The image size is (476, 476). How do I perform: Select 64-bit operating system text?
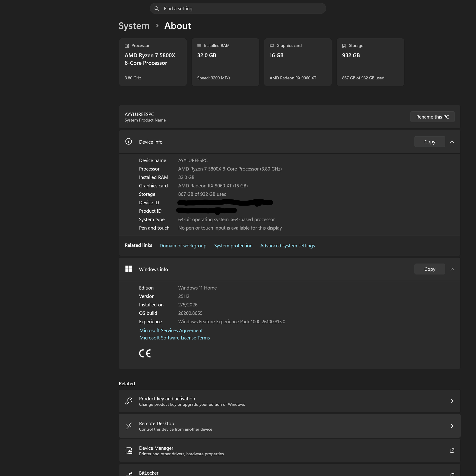click(x=226, y=219)
